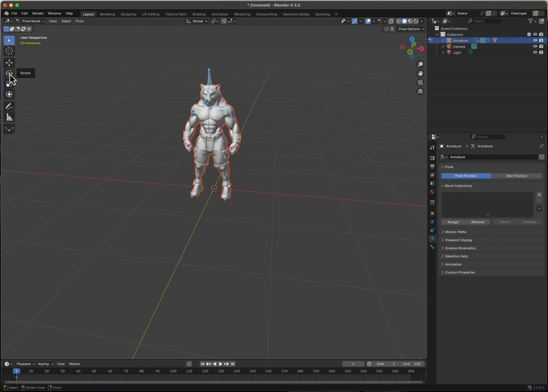Hide the Camera in the viewport

[x=535, y=47]
